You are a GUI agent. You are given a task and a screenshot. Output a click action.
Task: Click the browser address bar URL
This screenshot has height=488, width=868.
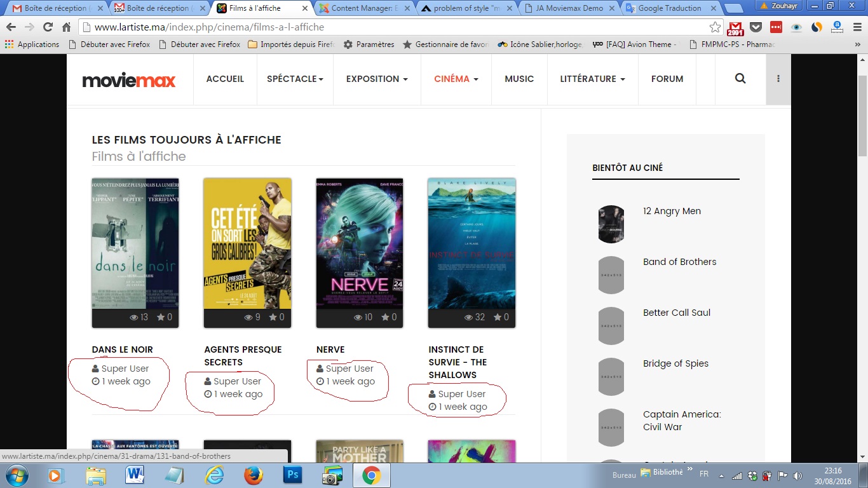click(209, 27)
